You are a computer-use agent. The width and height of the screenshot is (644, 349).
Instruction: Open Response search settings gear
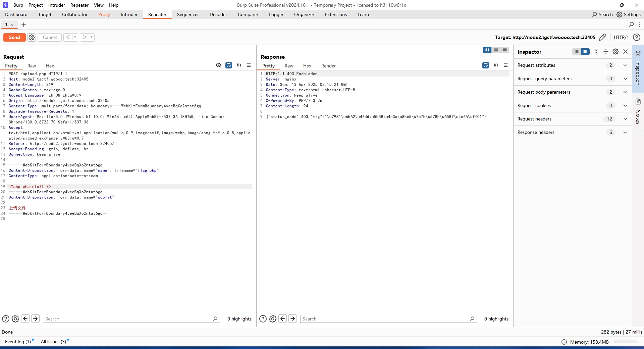273,319
